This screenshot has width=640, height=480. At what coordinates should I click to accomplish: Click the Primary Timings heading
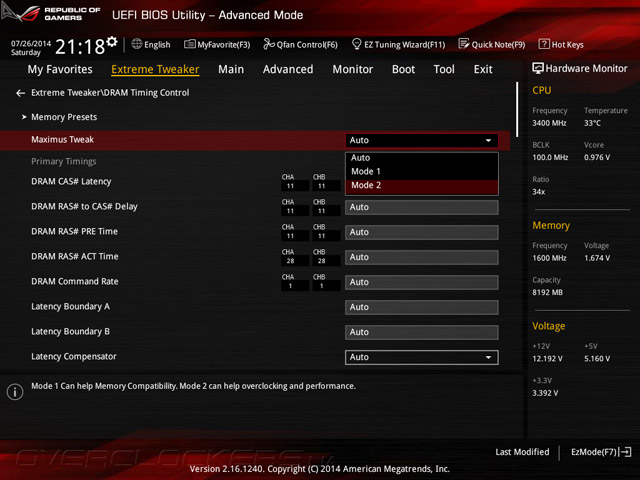64,162
